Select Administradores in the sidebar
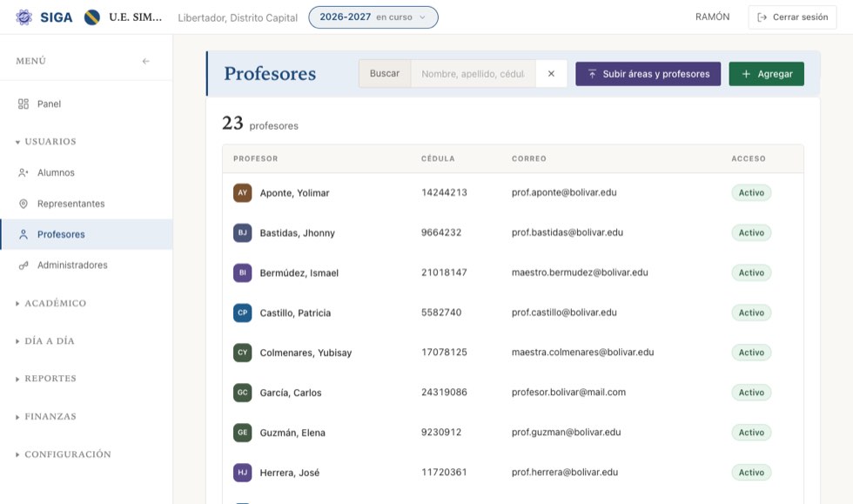853x504 pixels. [86, 265]
